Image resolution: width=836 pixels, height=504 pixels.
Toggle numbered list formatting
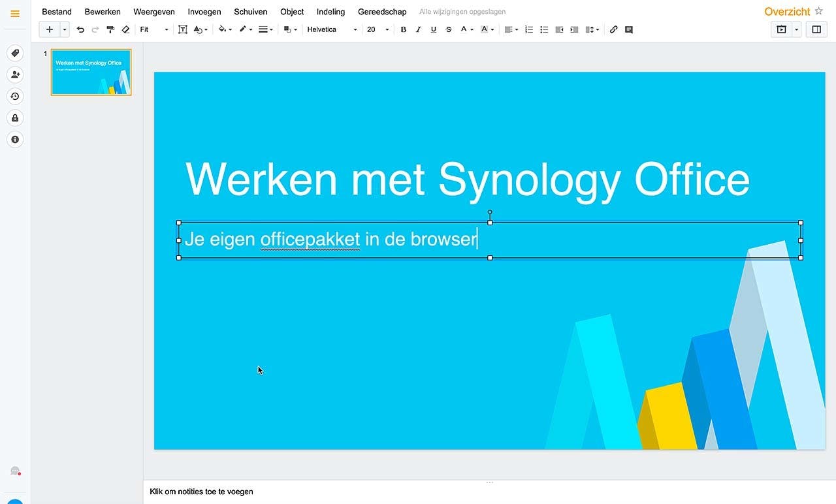(529, 29)
